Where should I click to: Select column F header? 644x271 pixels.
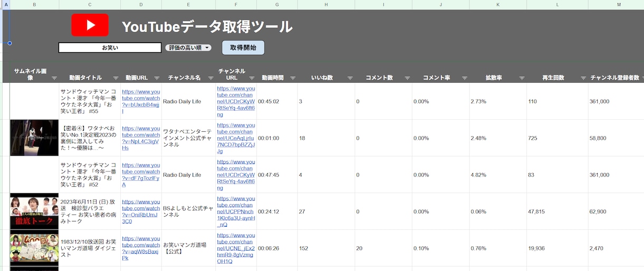(236, 4)
